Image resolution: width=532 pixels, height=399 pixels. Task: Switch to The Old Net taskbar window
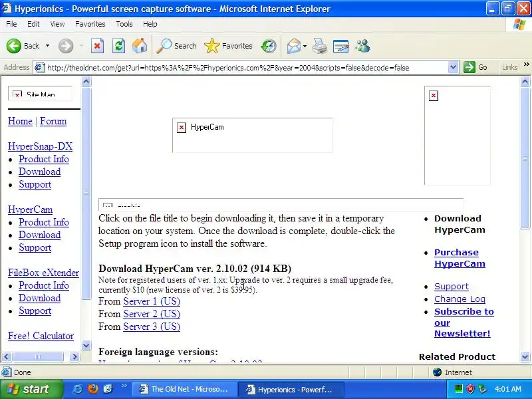[184, 389]
